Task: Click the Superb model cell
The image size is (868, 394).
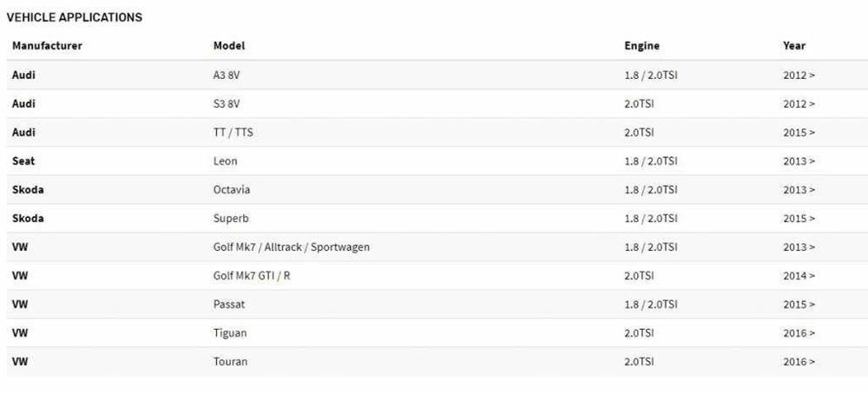Action: pos(231,219)
